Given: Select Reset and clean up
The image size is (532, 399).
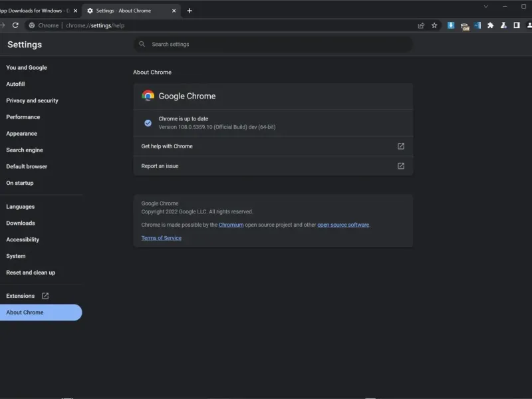Looking at the screenshot, I should tap(31, 273).
